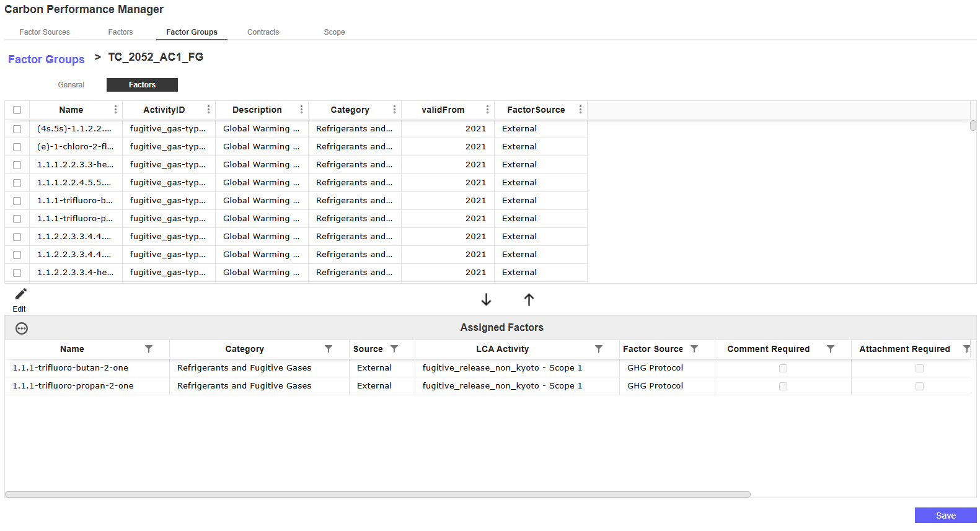Click the horizontal scrollbar of Assigned Factors
Viewport: 980px width, 531px height.
click(x=377, y=494)
